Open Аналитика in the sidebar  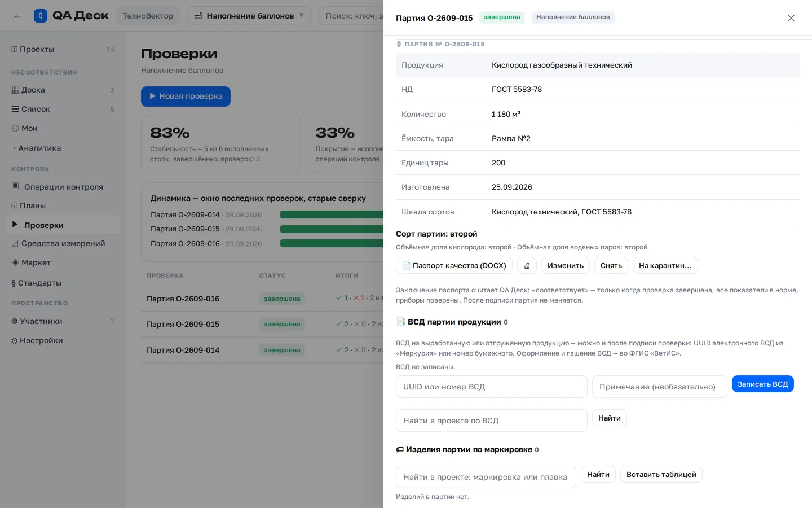pyautogui.click(x=63, y=148)
